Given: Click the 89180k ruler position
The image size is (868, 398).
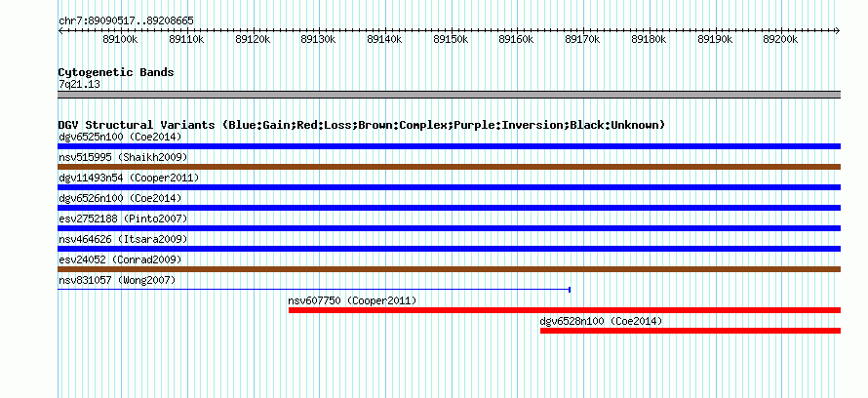Looking at the screenshot, I should [649, 39].
